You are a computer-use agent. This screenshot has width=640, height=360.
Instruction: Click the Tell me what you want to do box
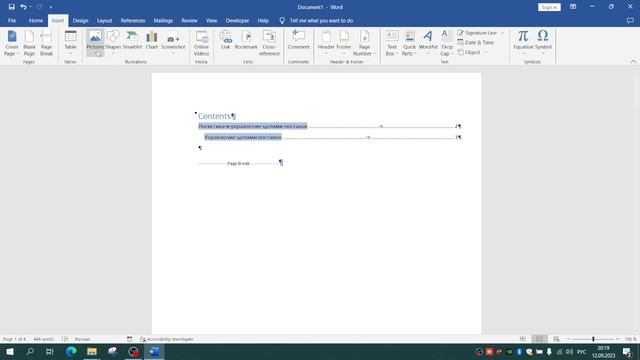tap(316, 20)
